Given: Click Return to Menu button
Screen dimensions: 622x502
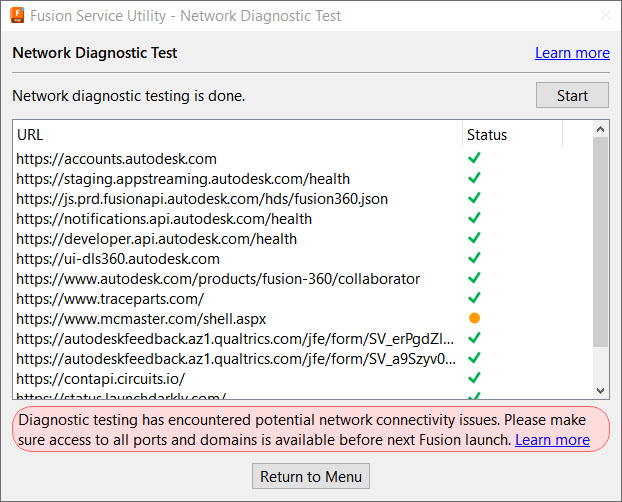Looking at the screenshot, I should tap(311, 476).
